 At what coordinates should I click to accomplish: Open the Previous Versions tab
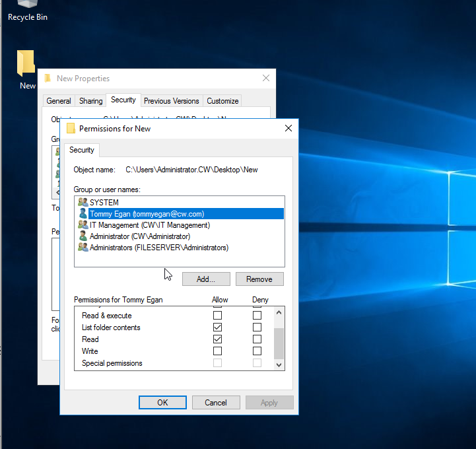click(x=171, y=101)
